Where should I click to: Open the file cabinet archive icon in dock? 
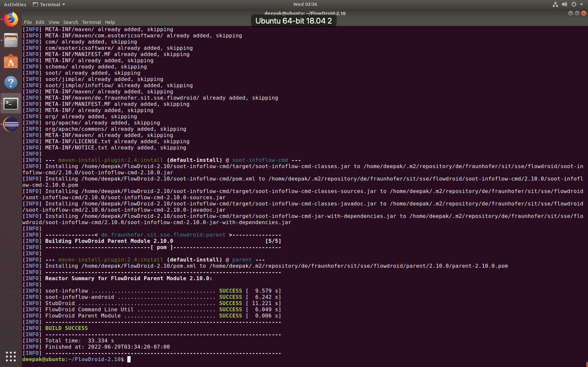[x=11, y=40]
